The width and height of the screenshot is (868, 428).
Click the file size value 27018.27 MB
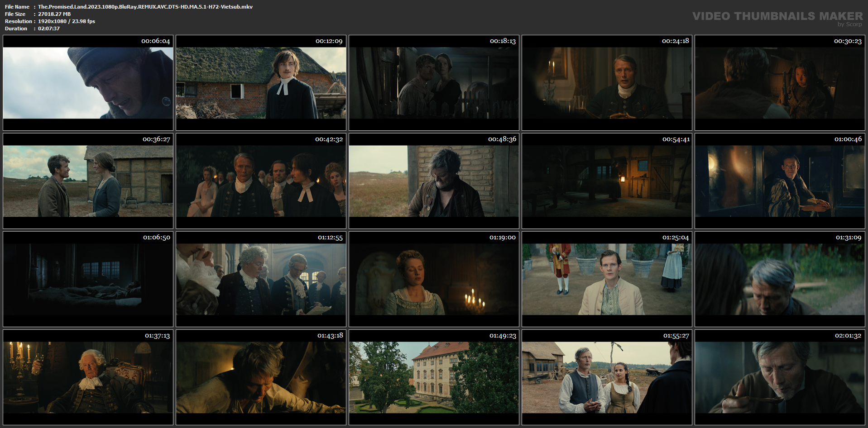pyautogui.click(x=54, y=14)
